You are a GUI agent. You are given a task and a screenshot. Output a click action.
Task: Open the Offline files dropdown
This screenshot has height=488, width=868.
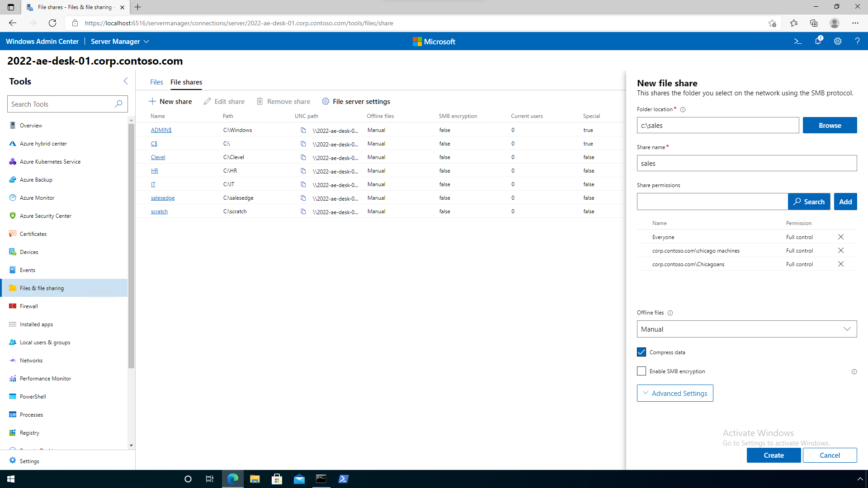coord(746,329)
